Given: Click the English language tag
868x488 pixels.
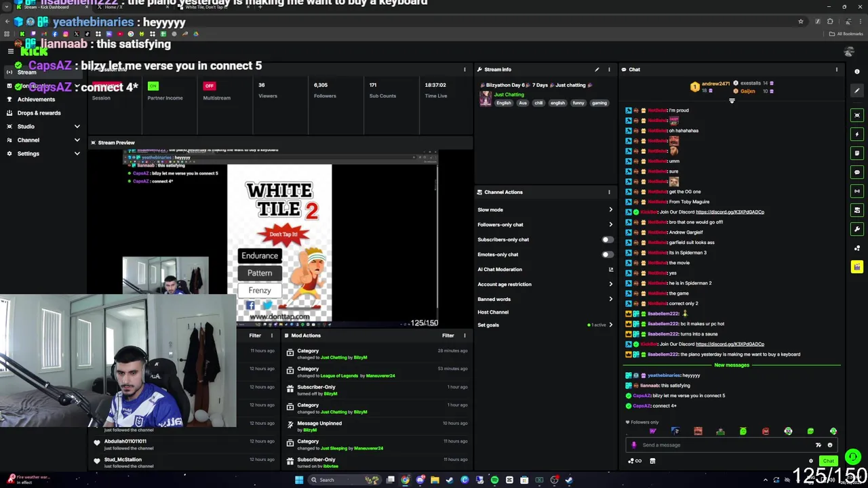Looking at the screenshot, I should 503,103.
